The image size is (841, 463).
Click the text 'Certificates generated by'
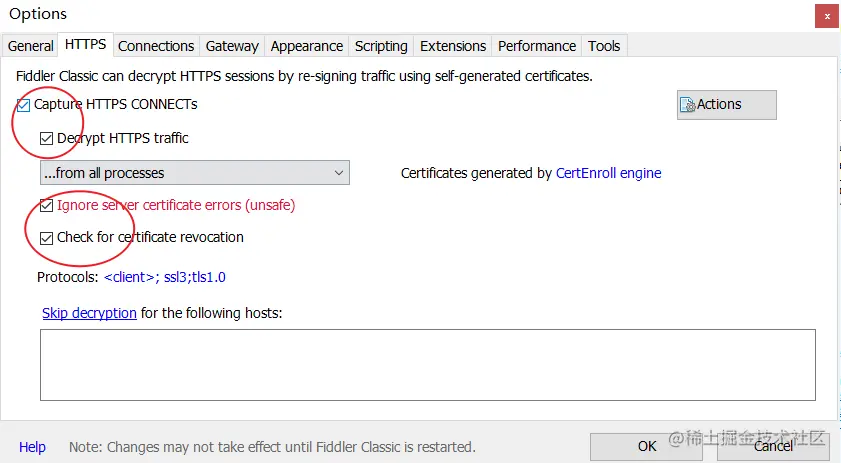[x=476, y=173]
